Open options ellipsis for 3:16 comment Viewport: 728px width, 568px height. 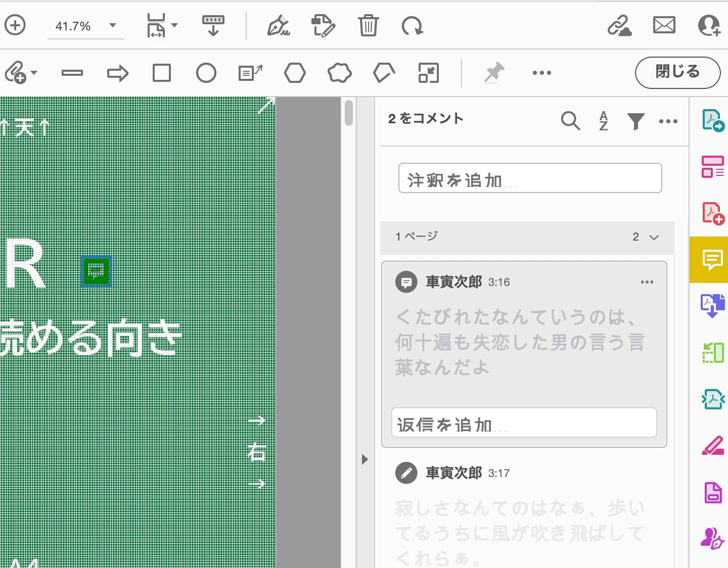coord(647,282)
